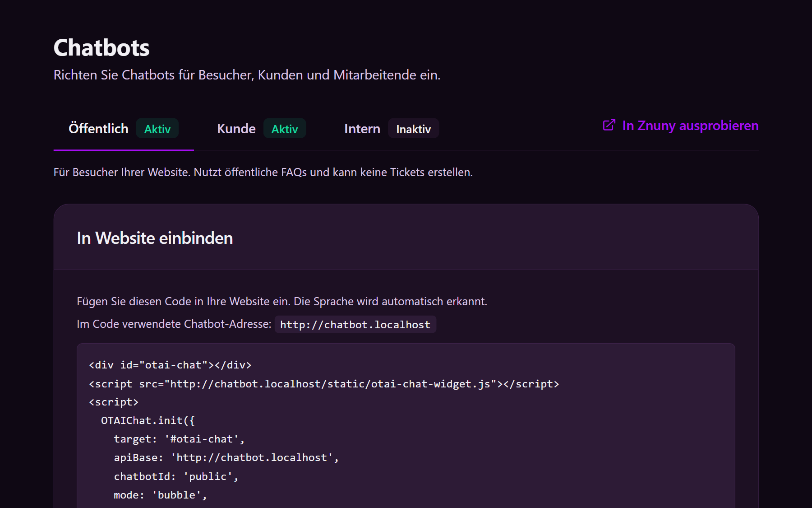Click the Chatbots page heading
The image size is (812, 508).
(x=101, y=48)
